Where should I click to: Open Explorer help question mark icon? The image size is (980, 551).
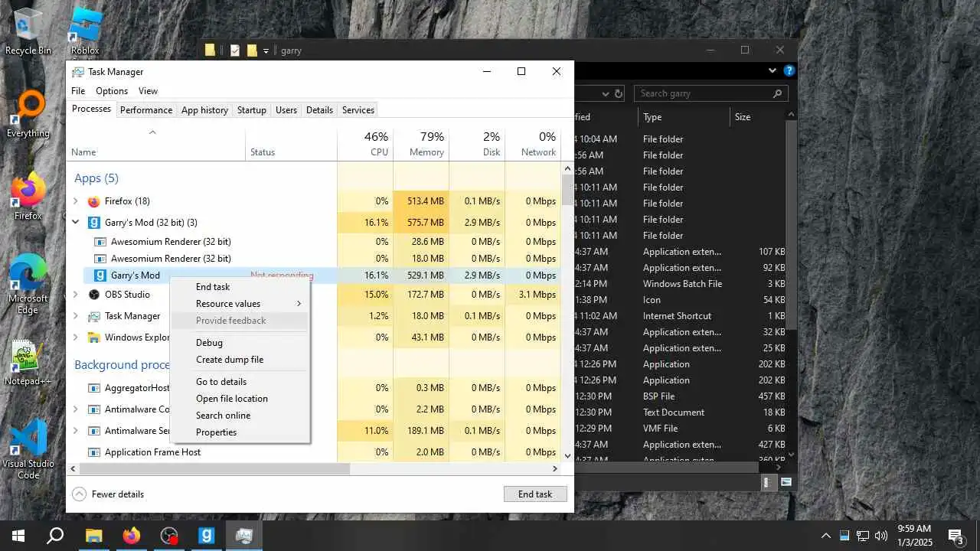click(x=789, y=70)
